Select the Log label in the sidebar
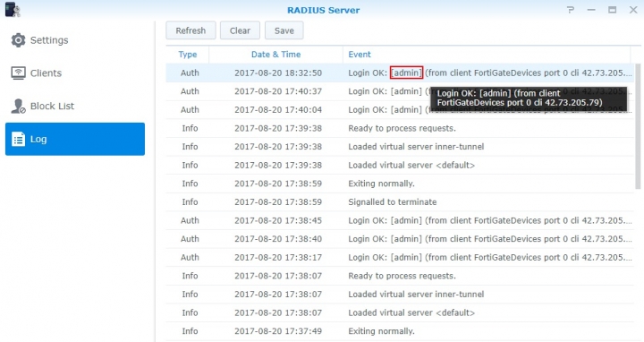Image resolution: width=644 pixels, height=342 pixels. point(38,139)
